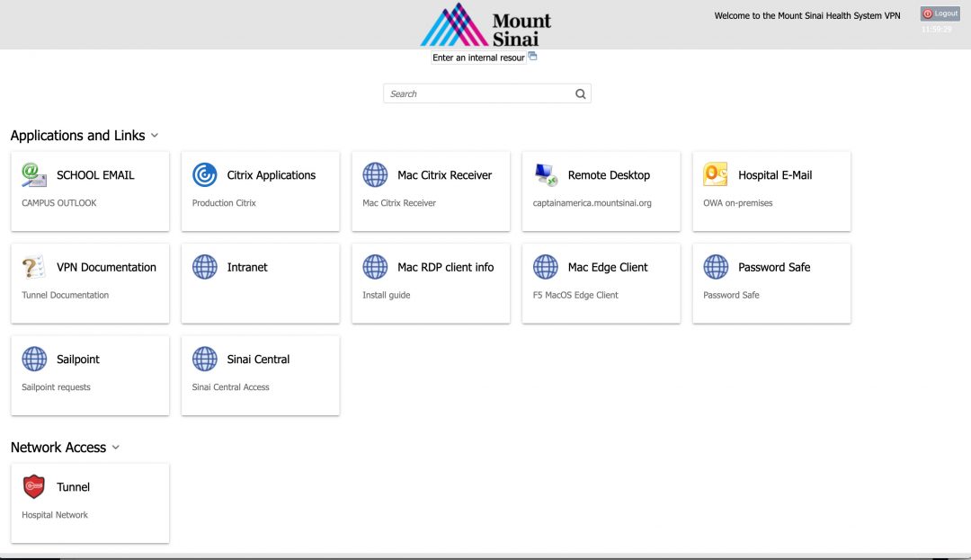Open the Hospital E-Mail Outlook icon
Viewport: 971px width, 560px height.
click(715, 174)
